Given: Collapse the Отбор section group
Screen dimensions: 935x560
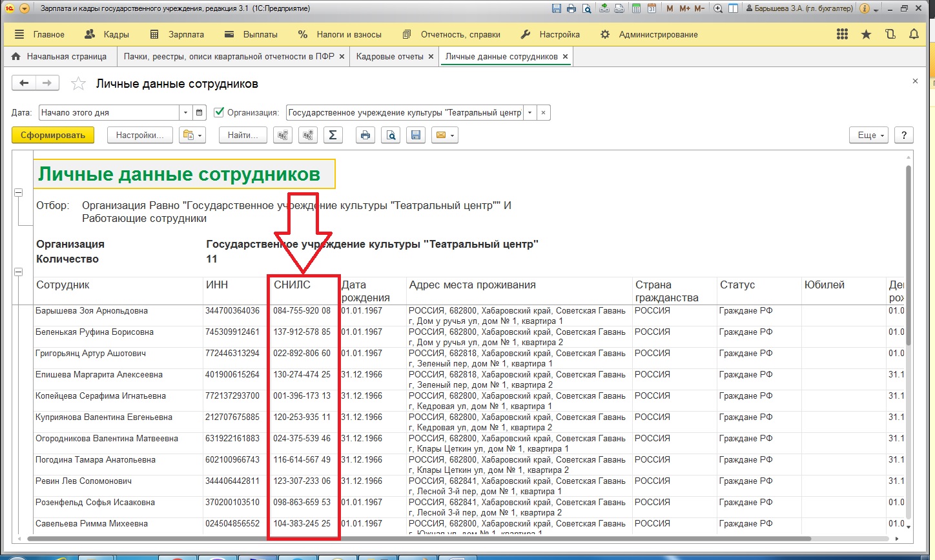Looking at the screenshot, I should [18, 193].
